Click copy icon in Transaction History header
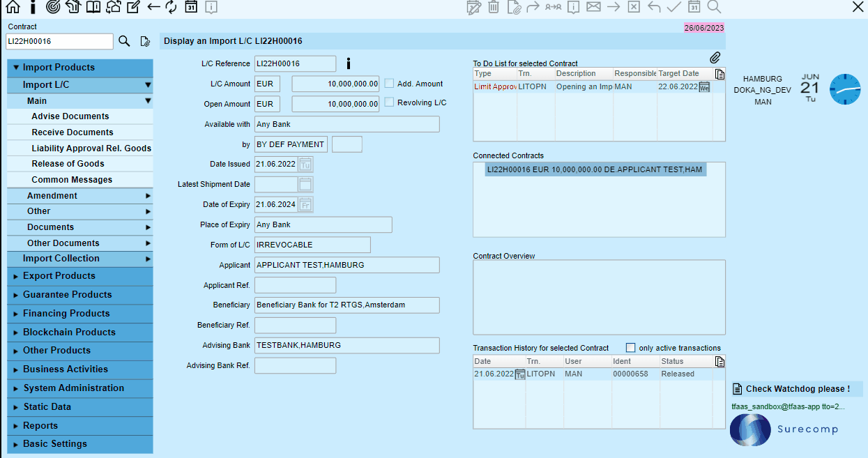 coord(719,361)
